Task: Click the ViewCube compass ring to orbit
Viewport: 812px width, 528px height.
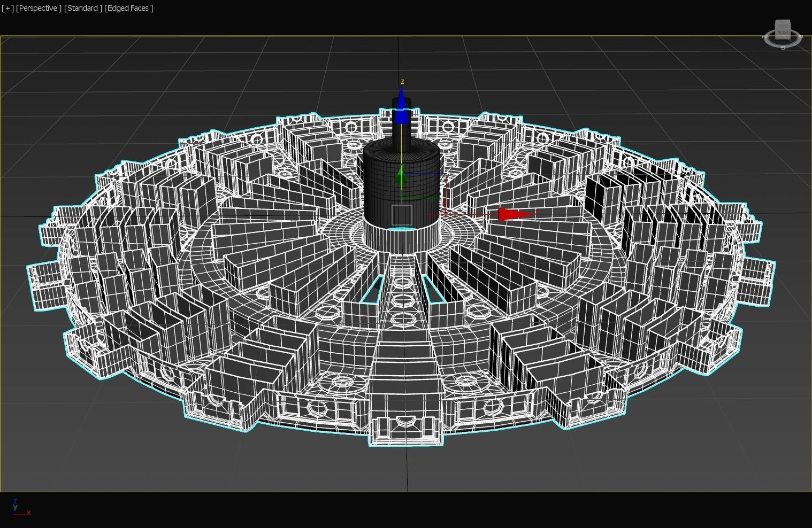Action: (771, 44)
